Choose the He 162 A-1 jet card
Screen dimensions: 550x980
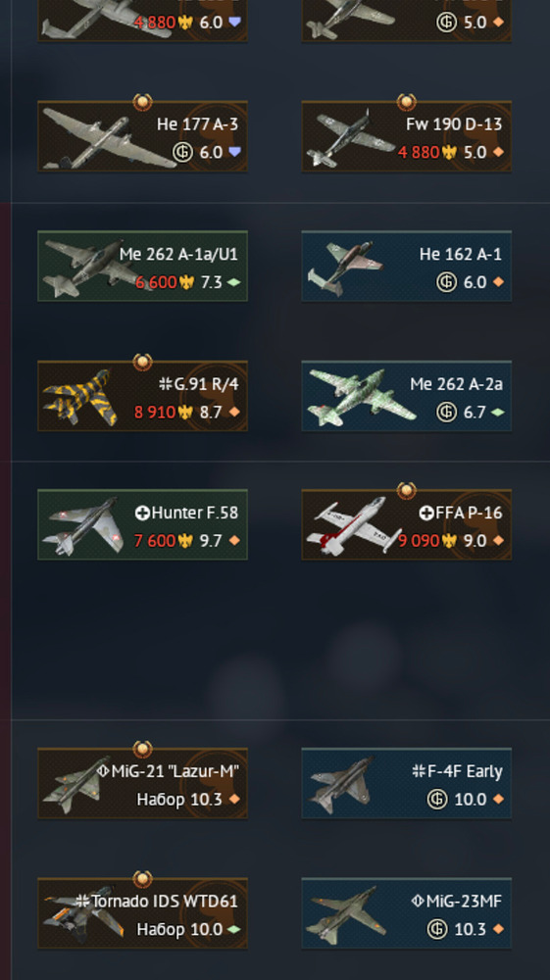[x=406, y=266]
